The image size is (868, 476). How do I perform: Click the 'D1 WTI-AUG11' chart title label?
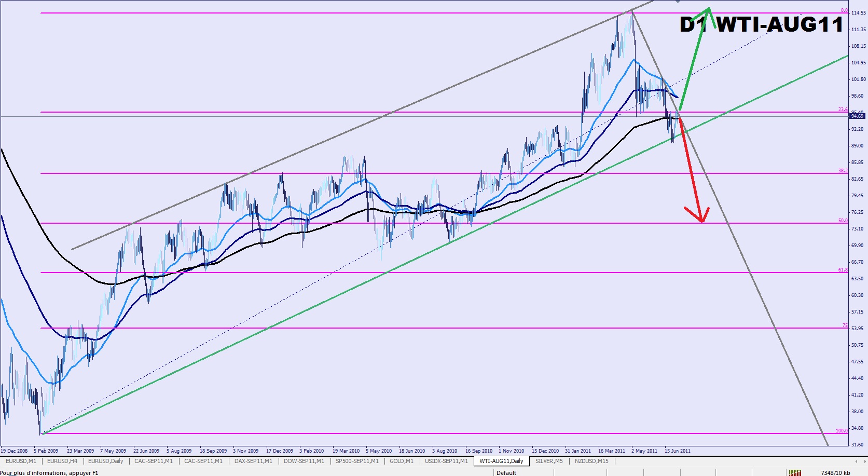[x=761, y=24]
